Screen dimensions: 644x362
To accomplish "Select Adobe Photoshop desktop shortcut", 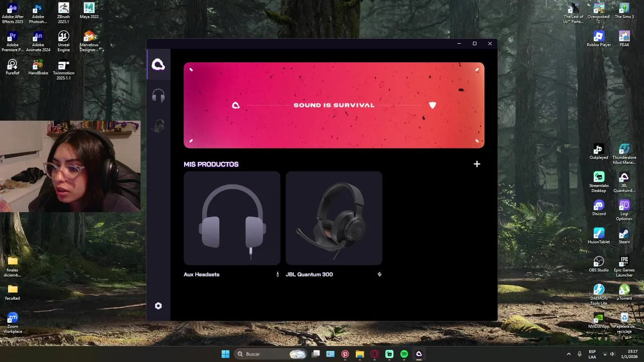I will (x=38, y=14).
